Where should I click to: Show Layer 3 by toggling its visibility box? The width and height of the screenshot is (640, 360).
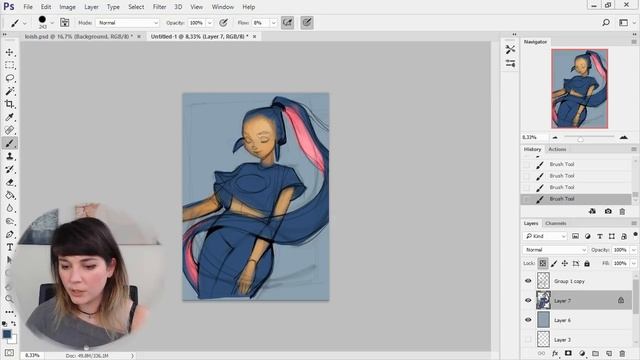pos(528,340)
